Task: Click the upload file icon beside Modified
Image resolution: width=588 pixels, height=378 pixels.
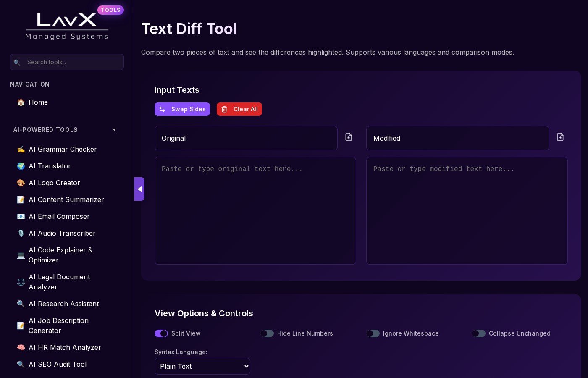Action: point(560,137)
